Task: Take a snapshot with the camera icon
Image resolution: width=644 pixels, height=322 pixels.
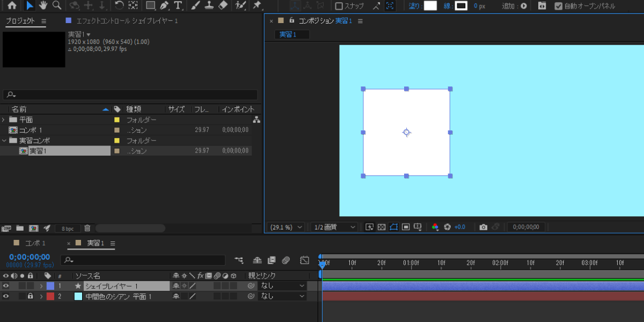Action: [x=484, y=227]
